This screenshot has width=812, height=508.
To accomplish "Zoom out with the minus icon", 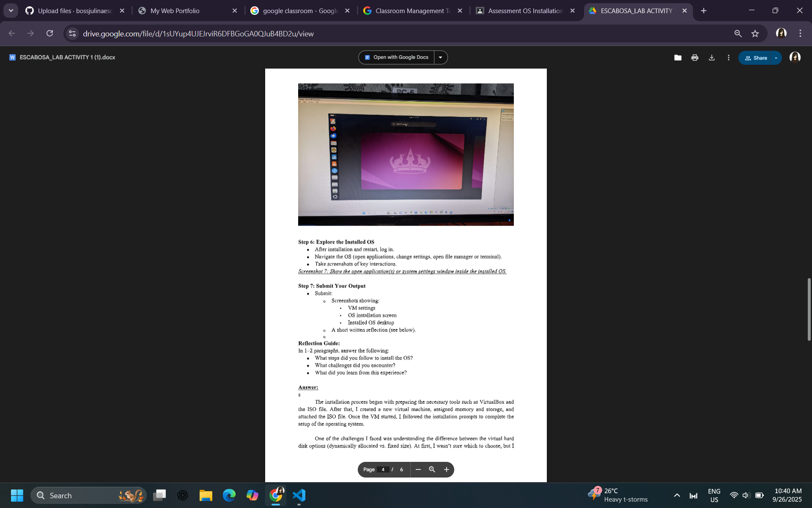I will tap(418, 469).
